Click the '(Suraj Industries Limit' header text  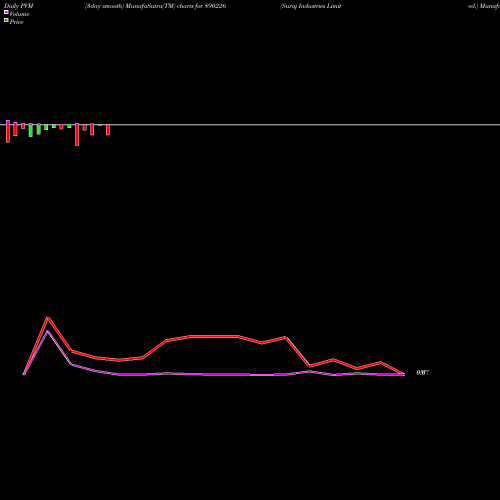pos(311,6)
